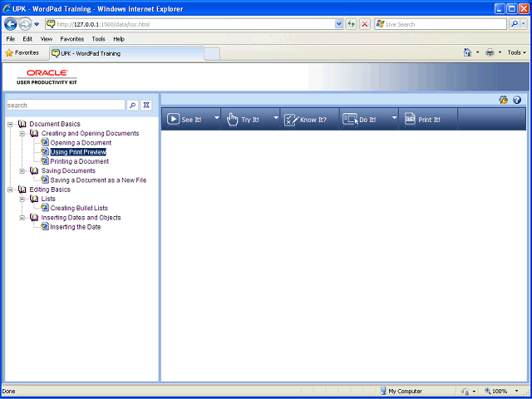Open the Help question mark icon
Viewport: 532px width, 399px height.
(517, 100)
